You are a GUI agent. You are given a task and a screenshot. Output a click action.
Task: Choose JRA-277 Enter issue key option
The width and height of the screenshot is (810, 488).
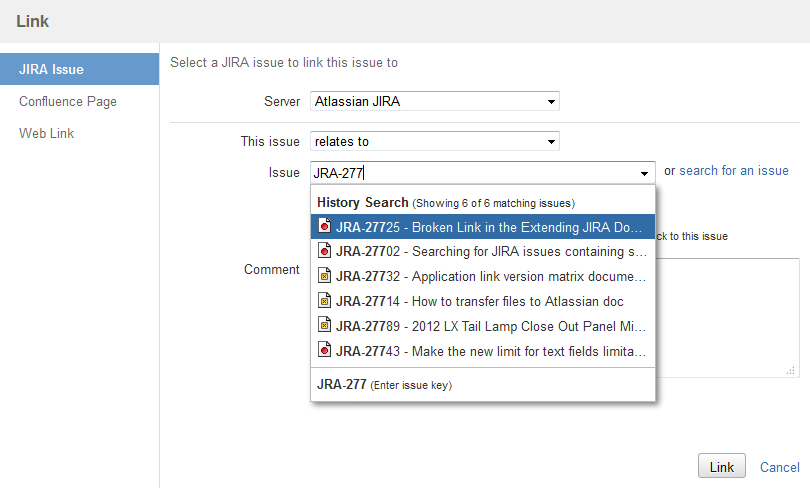coord(482,385)
